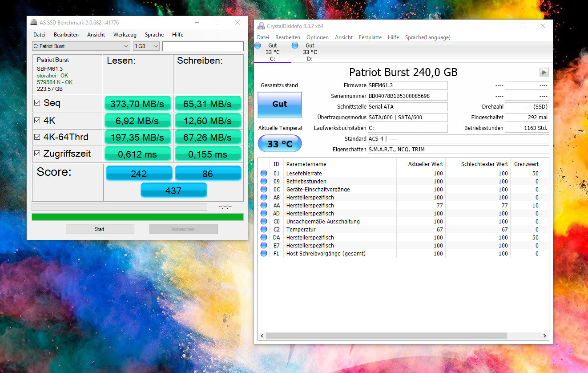
Task: Open Hilfe menu in AS SSD Benchmark
Action: (x=177, y=35)
